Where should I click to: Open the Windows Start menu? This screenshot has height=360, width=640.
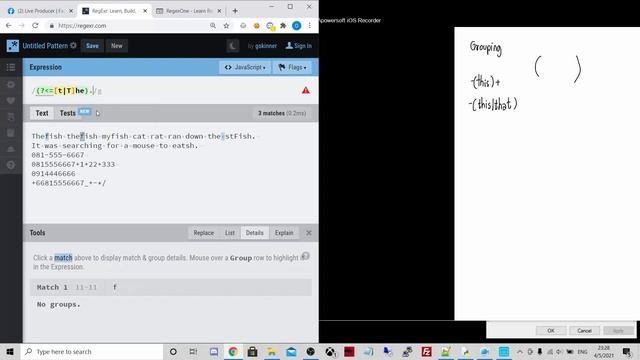point(10,351)
